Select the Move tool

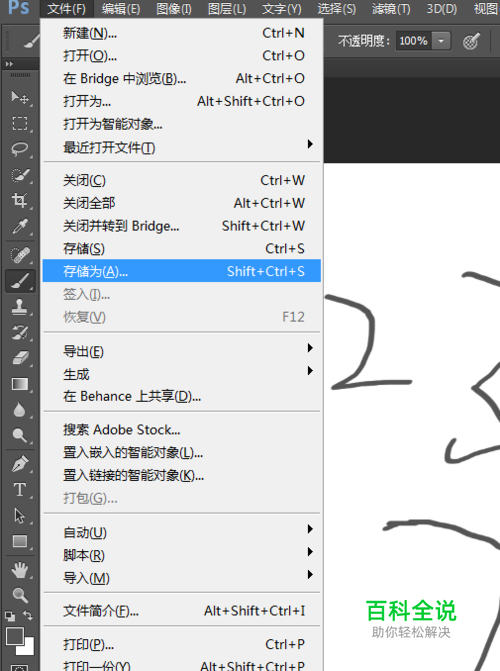point(20,98)
